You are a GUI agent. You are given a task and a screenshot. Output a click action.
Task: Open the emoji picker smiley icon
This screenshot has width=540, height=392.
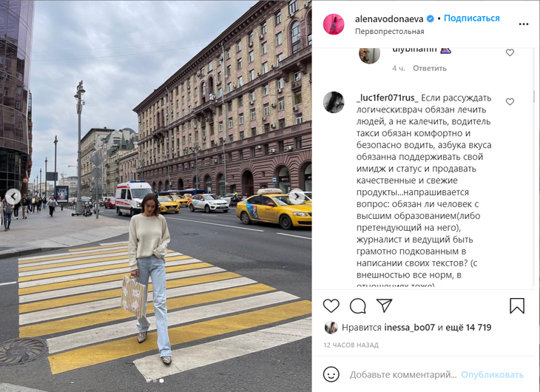pyautogui.click(x=331, y=374)
